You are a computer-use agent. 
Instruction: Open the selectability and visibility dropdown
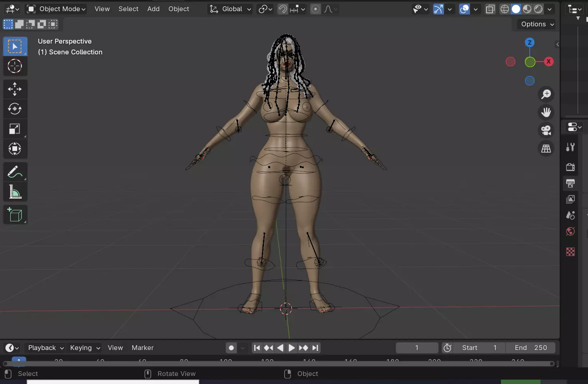(420, 9)
